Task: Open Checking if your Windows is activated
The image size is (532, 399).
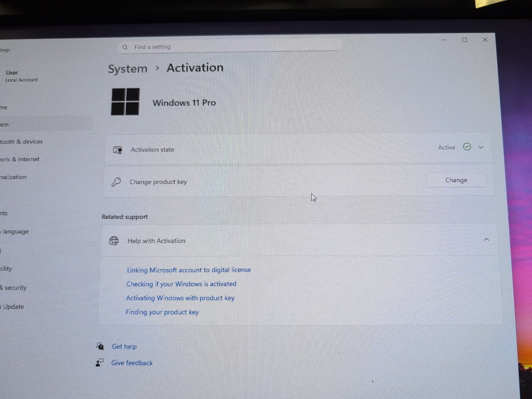Action: coord(182,284)
